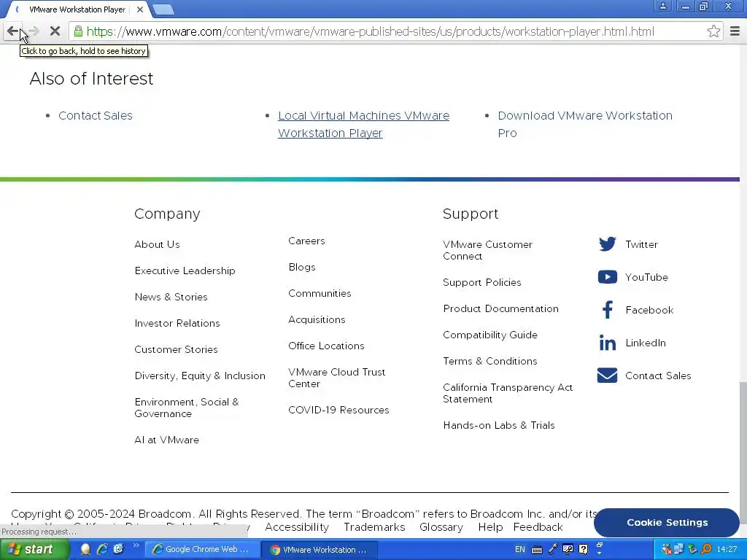Open Customer Stories link
Viewport: 747px width, 560px height.
tap(176, 349)
